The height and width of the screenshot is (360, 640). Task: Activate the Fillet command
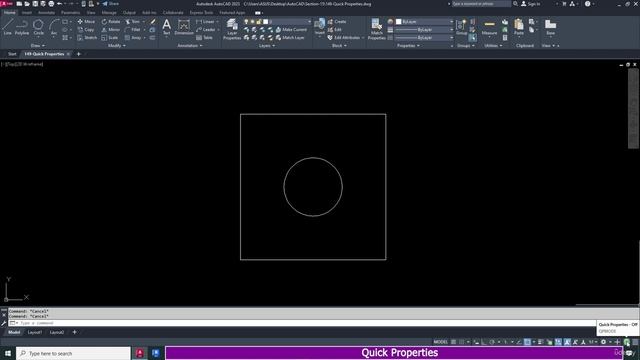(133, 29)
